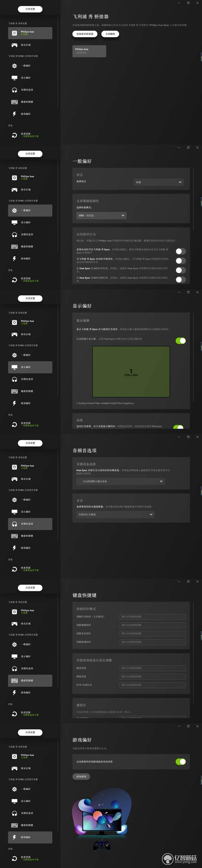Screen dimensions: 202x868
Task: Click the 提高亮度 shortcut field
Action: (x=153, y=668)
